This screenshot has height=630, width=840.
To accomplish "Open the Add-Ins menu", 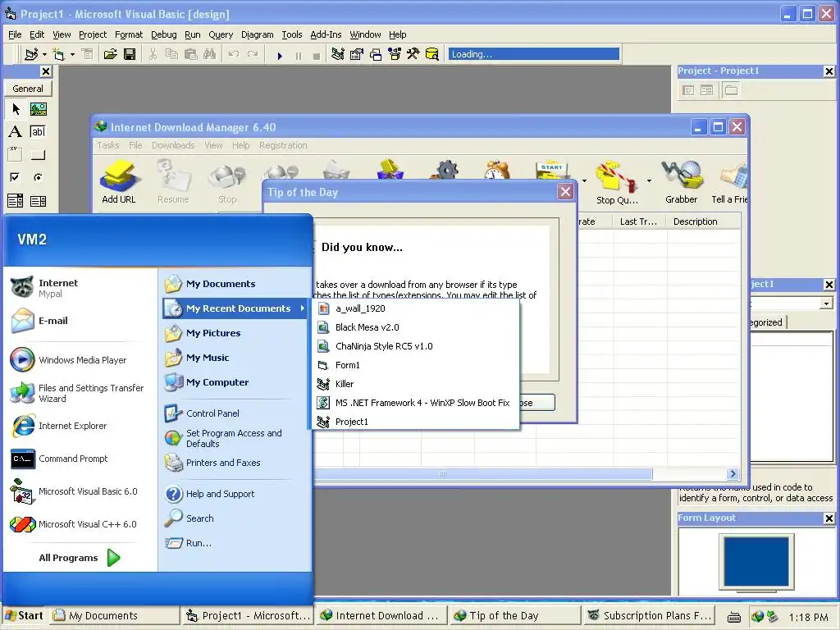I will click(x=326, y=34).
